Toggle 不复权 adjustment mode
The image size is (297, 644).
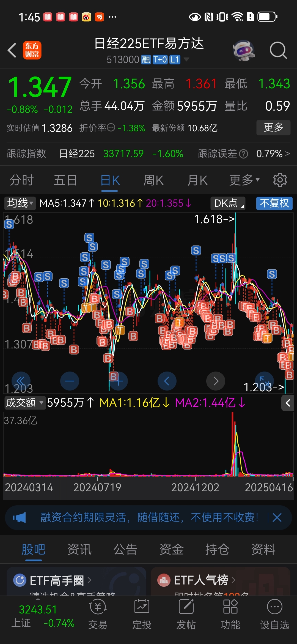274,203
